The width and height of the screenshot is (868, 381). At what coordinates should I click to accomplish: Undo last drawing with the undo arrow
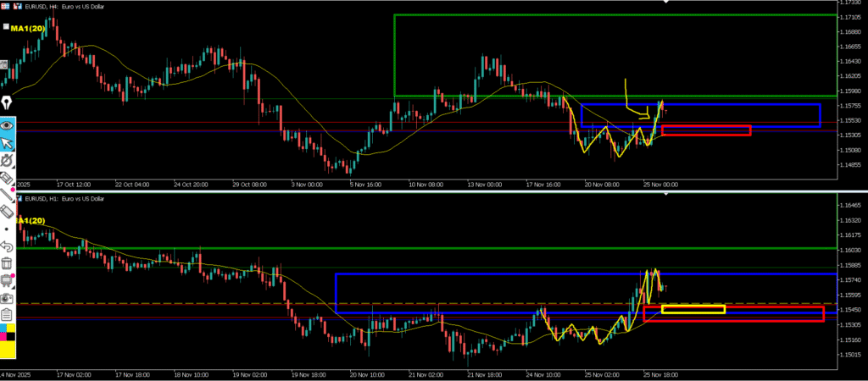7,246
